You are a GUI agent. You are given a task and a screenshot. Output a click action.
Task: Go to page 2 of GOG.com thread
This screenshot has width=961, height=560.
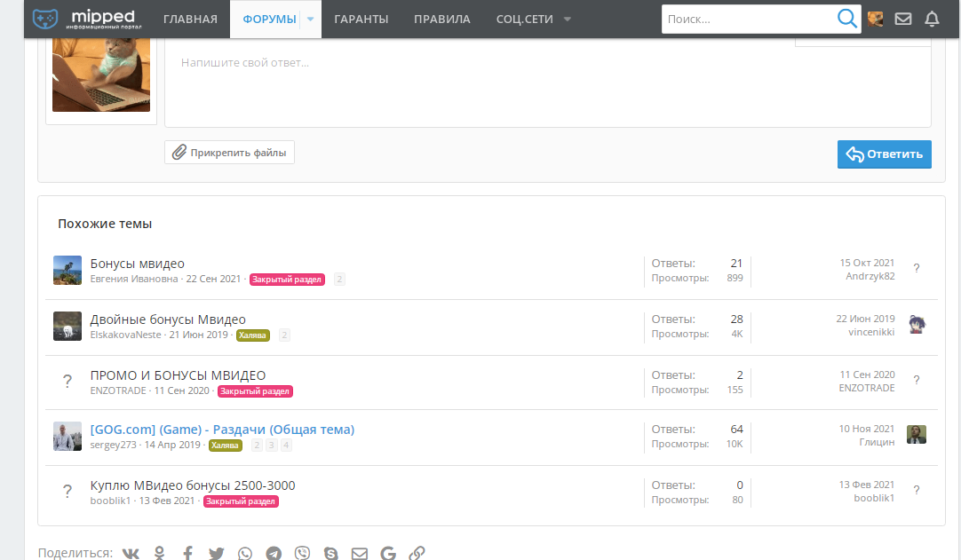(x=258, y=446)
